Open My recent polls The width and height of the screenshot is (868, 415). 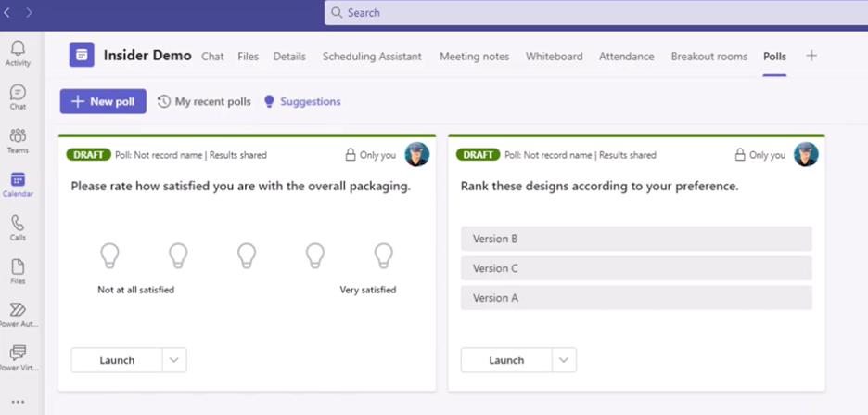coord(204,101)
